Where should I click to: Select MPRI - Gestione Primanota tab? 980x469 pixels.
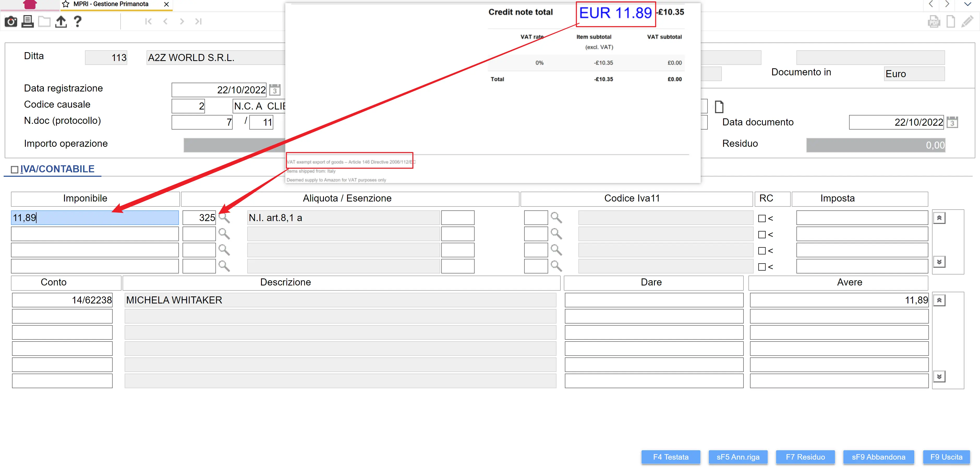pyautogui.click(x=111, y=4)
